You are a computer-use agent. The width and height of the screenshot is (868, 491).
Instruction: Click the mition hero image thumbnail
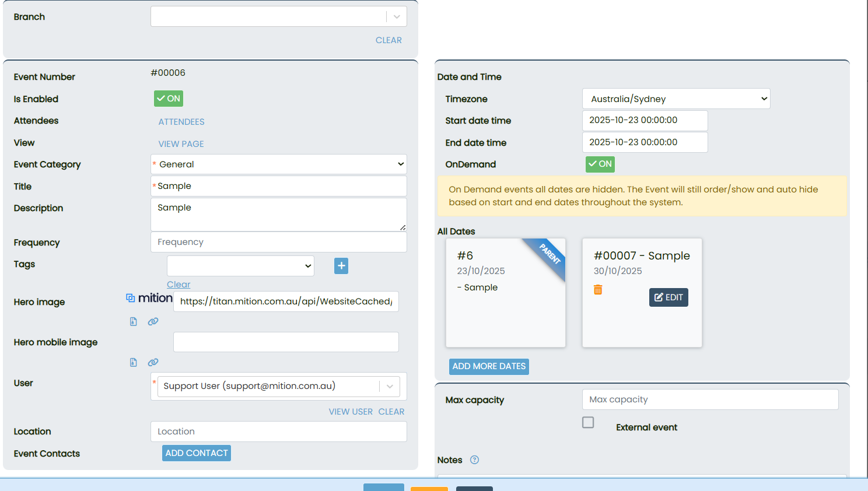pos(149,298)
